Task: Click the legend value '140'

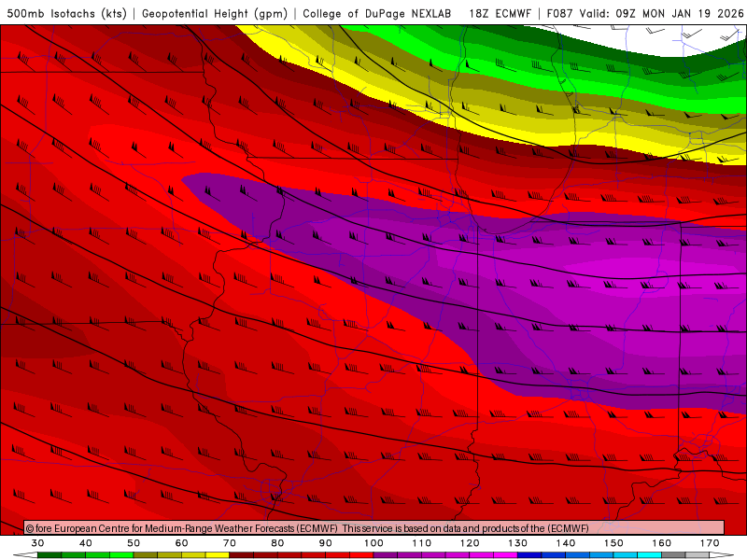Action: [566, 543]
